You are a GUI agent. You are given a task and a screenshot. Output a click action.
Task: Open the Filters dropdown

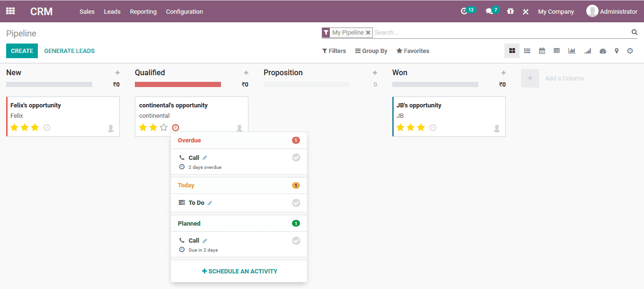point(334,51)
